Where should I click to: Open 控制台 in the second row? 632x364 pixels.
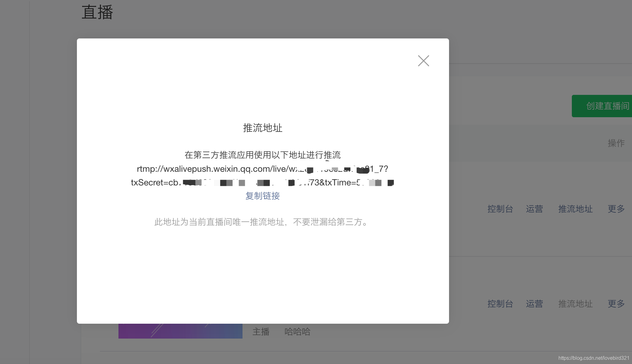click(x=500, y=304)
